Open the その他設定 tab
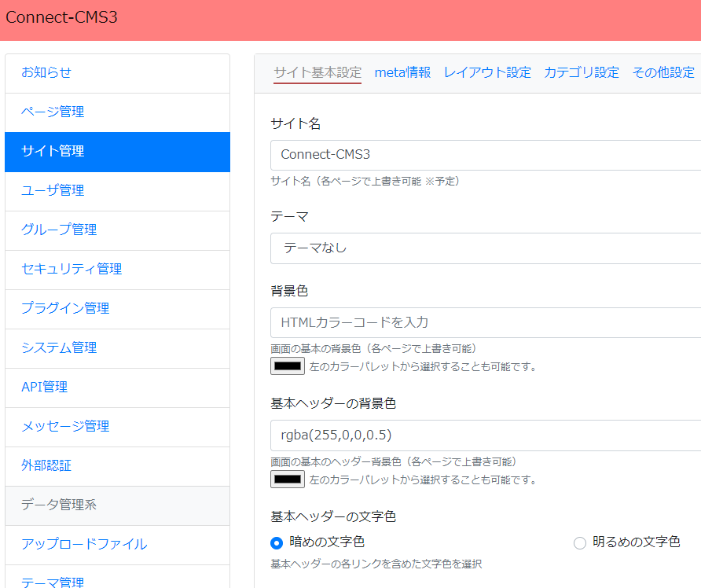Image resolution: width=701 pixels, height=588 pixels. (x=663, y=72)
